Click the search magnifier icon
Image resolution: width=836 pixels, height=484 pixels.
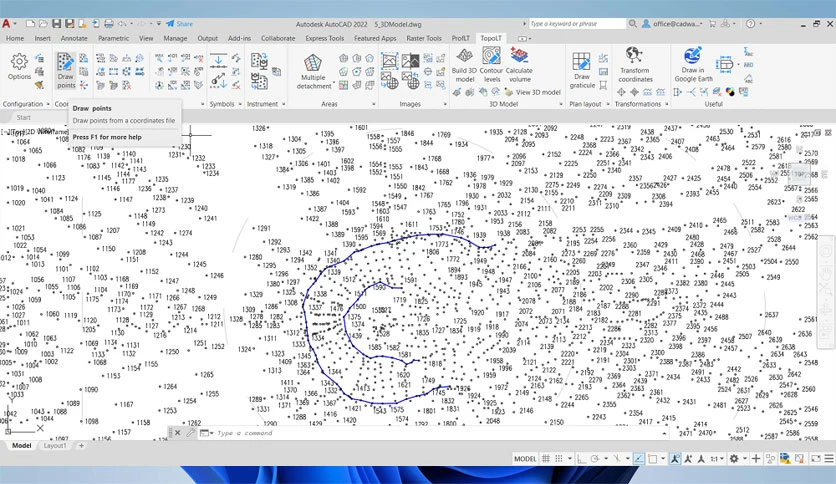633,23
